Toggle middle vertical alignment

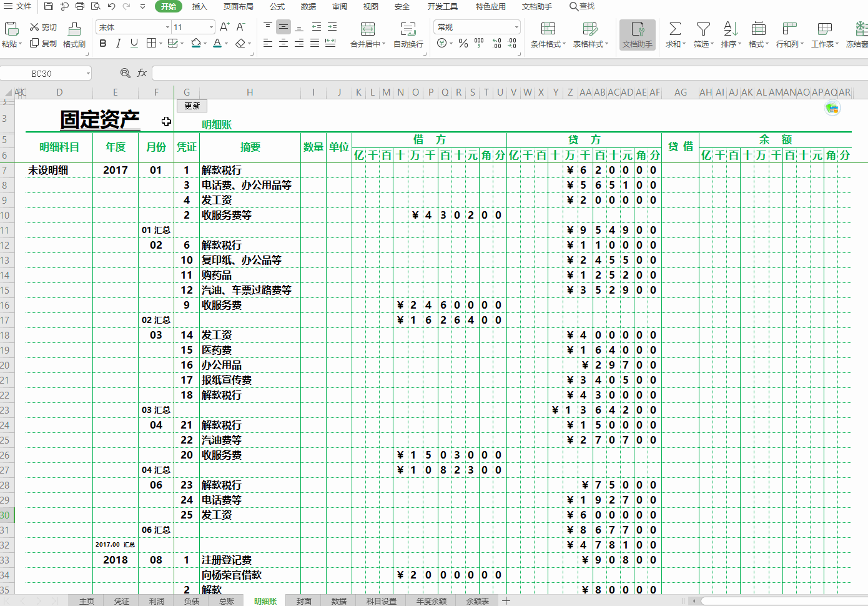point(284,27)
